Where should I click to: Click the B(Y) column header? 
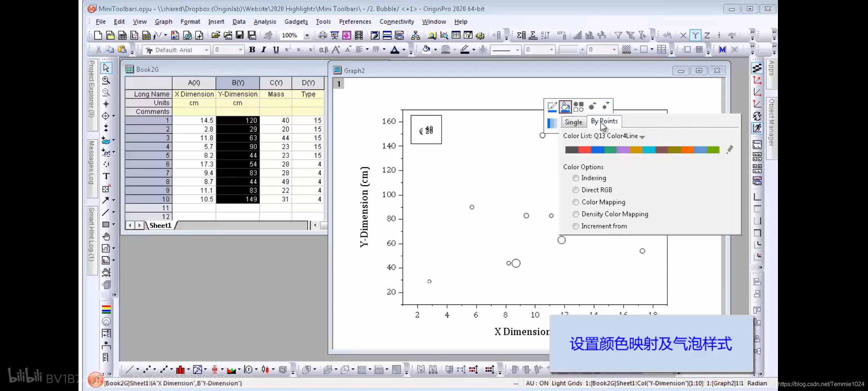(x=238, y=83)
